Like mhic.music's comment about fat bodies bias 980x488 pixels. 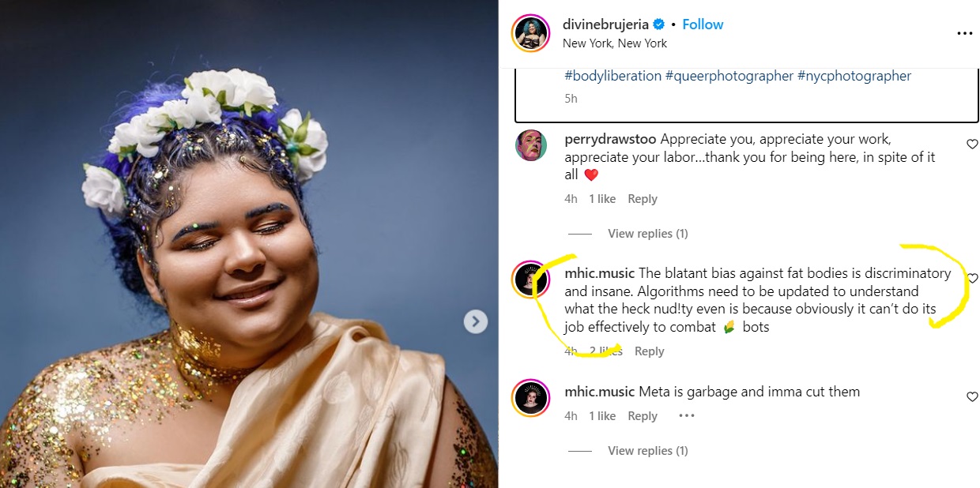pos(972,279)
